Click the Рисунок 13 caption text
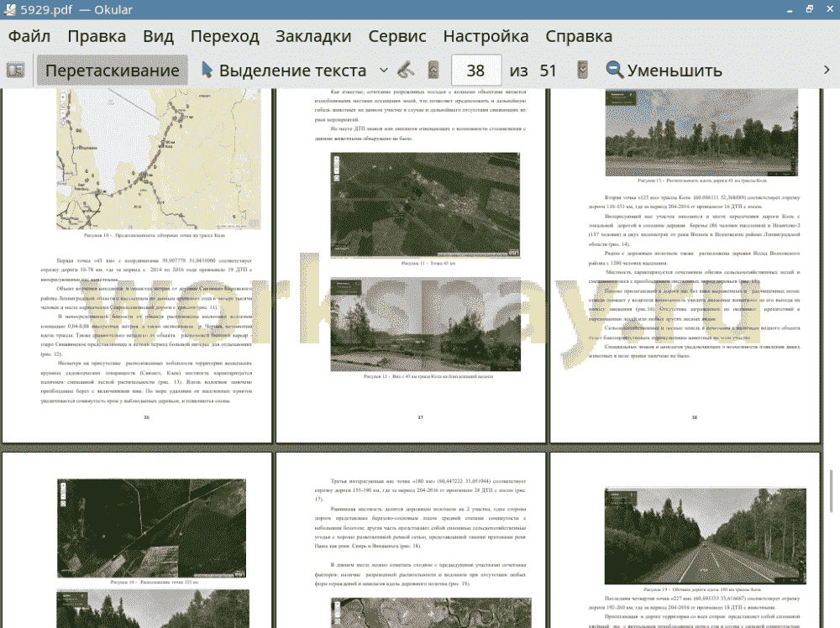Screen dimensions: 840x628 pos(701,181)
